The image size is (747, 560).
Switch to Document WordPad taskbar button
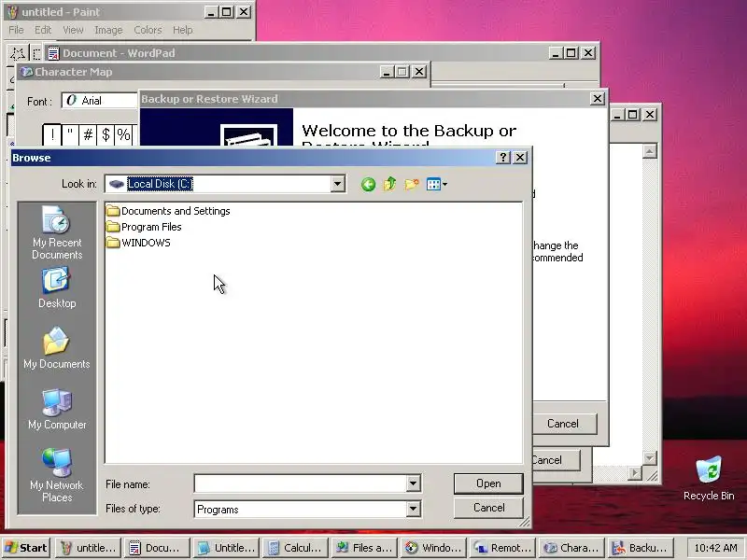pos(155,548)
